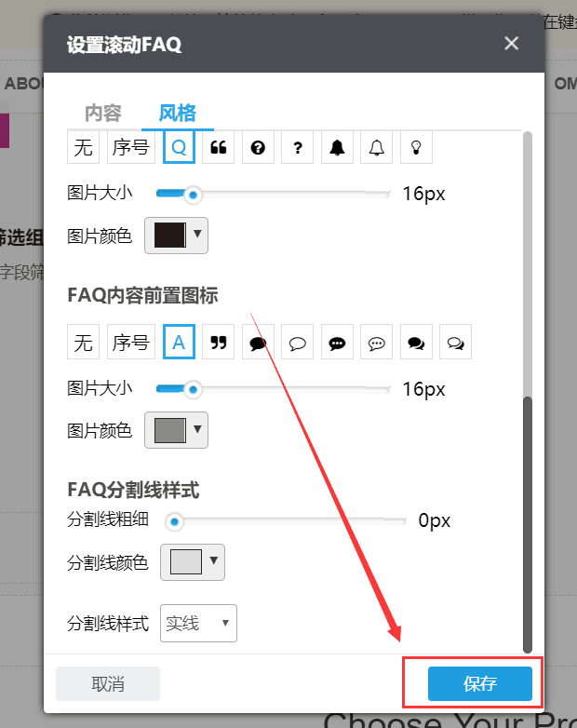Select the outlined bell icon

pos(376,148)
